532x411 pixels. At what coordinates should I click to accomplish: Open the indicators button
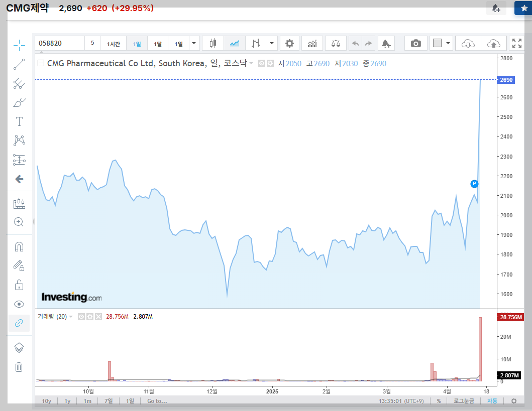coord(312,43)
